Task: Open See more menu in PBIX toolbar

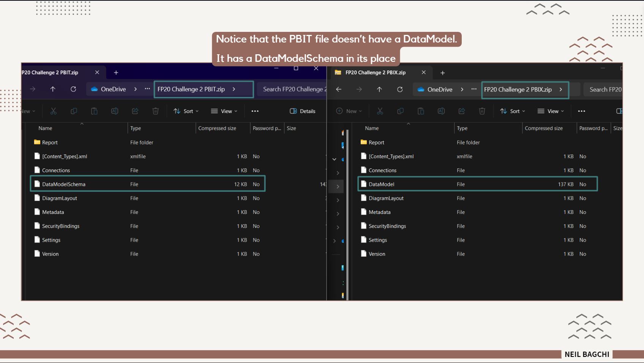Action: tap(582, 111)
